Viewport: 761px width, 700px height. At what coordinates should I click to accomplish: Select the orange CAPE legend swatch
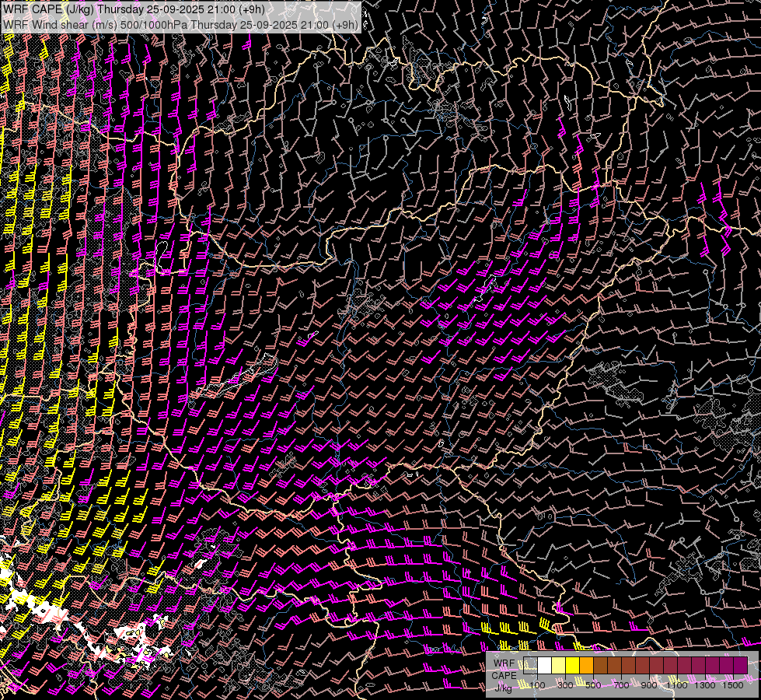[586, 666]
